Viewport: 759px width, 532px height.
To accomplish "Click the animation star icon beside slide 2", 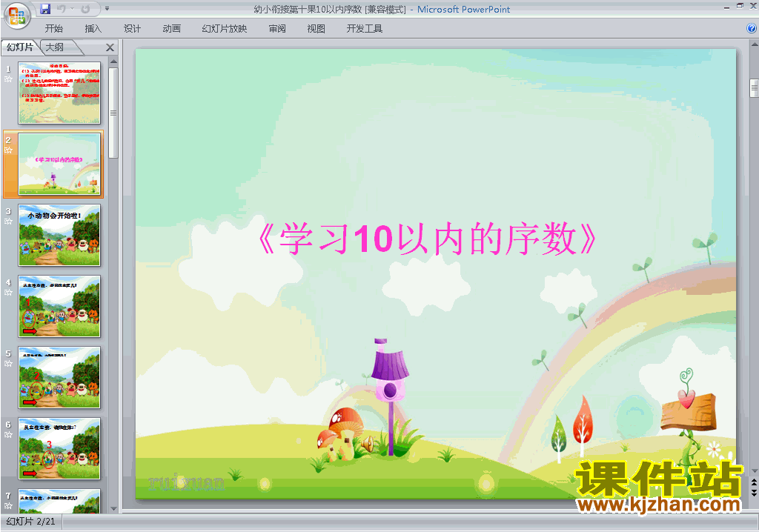I will (8, 150).
